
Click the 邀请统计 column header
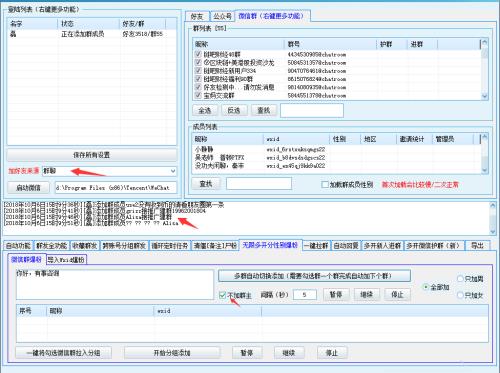pos(415,139)
